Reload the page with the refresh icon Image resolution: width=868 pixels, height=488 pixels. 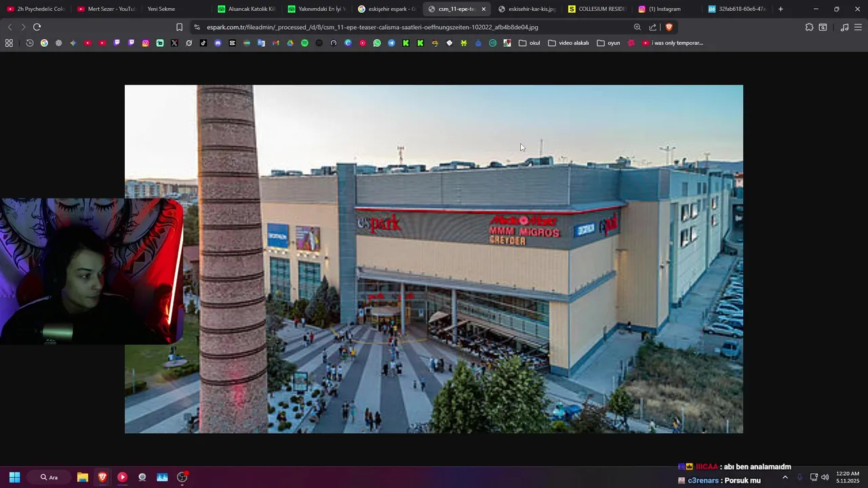tap(37, 27)
